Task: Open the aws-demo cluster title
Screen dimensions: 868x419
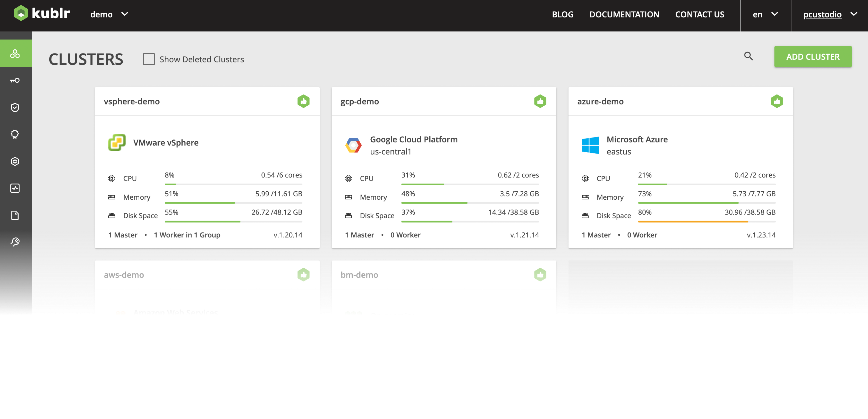Action: point(124,275)
